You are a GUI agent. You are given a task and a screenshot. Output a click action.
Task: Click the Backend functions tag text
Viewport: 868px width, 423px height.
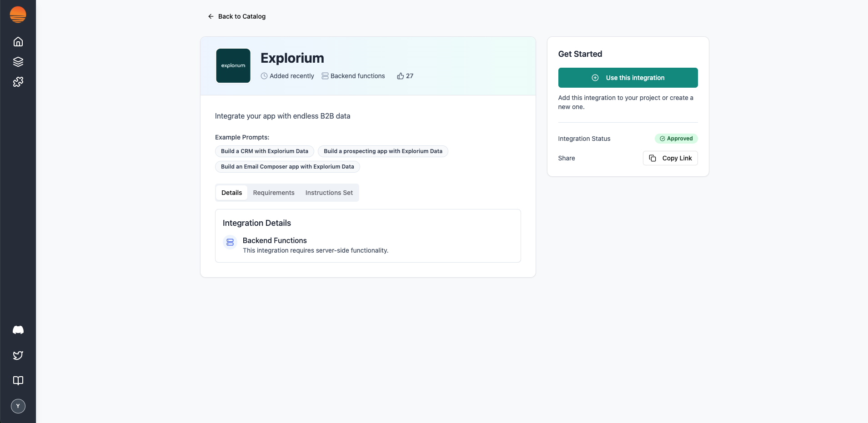[358, 76]
